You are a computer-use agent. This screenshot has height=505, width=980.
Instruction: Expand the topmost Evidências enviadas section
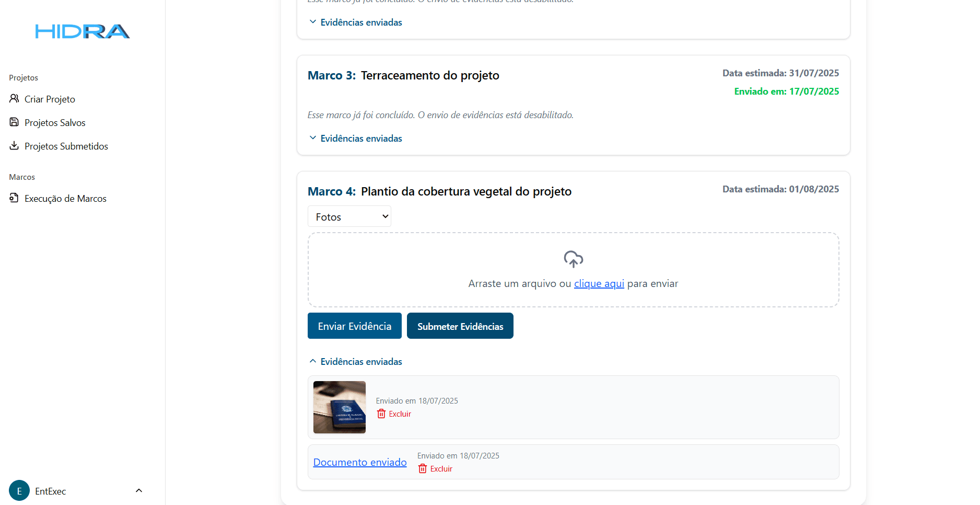pyautogui.click(x=356, y=22)
